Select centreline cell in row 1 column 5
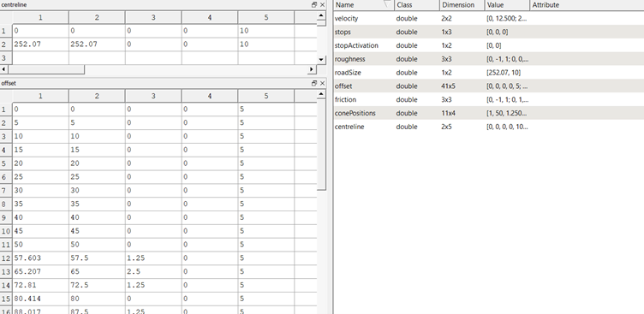This screenshot has width=644, height=314. pyautogui.click(x=265, y=31)
